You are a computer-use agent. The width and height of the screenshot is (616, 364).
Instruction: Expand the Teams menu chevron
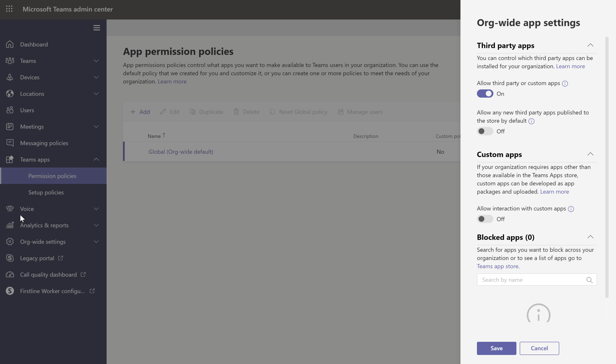coord(96,61)
